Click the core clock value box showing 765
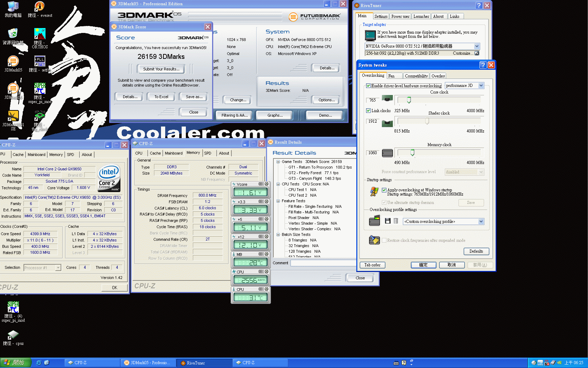This screenshot has width=588, height=368. point(372,100)
